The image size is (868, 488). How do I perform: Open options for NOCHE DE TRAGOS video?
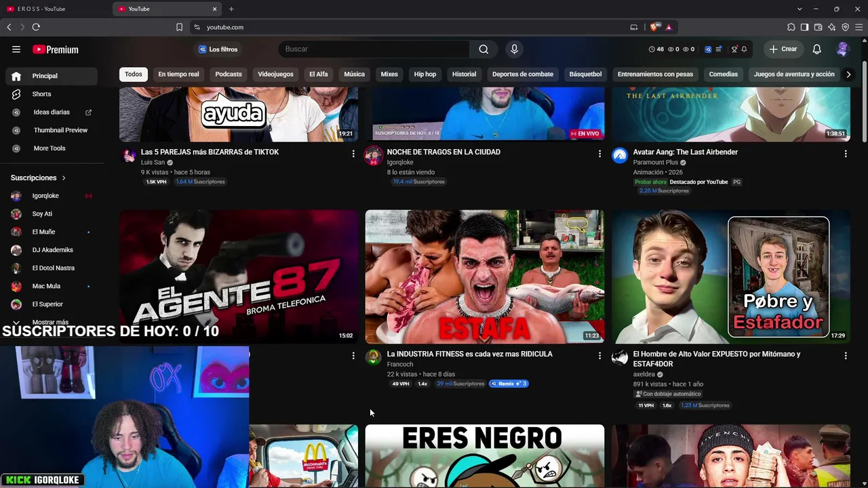coord(599,154)
